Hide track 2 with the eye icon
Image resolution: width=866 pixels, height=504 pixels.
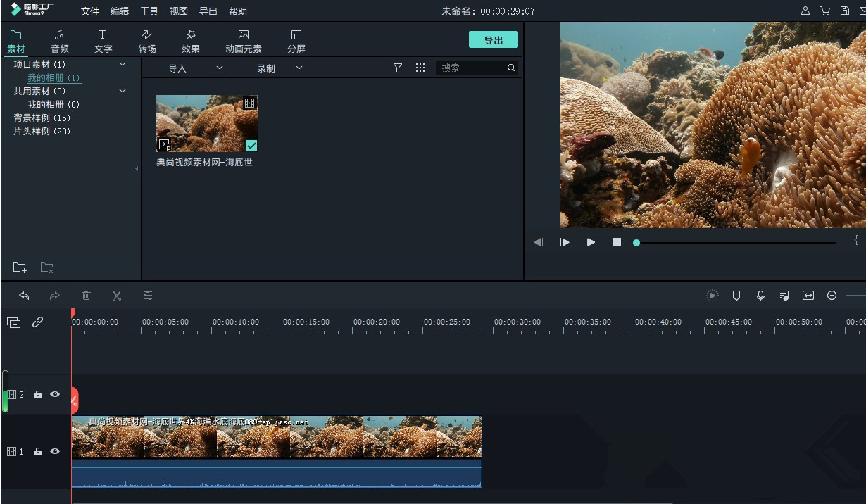pos(55,395)
